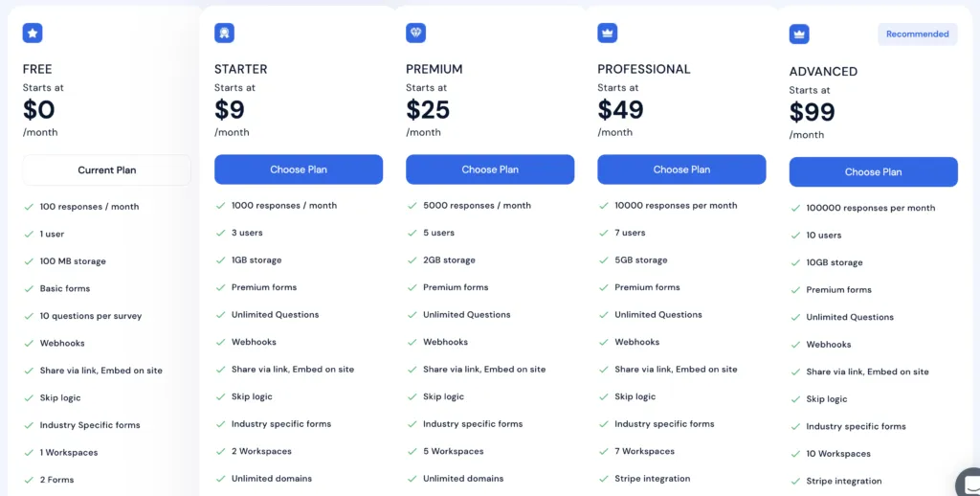Click the PREMIUM plan title

click(434, 70)
